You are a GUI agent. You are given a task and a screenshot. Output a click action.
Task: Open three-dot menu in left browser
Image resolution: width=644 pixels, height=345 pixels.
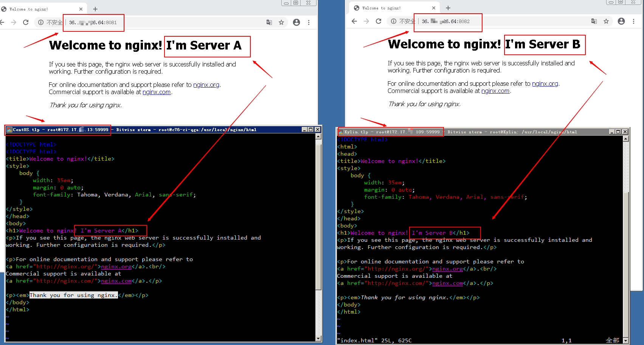pyautogui.click(x=309, y=22)
